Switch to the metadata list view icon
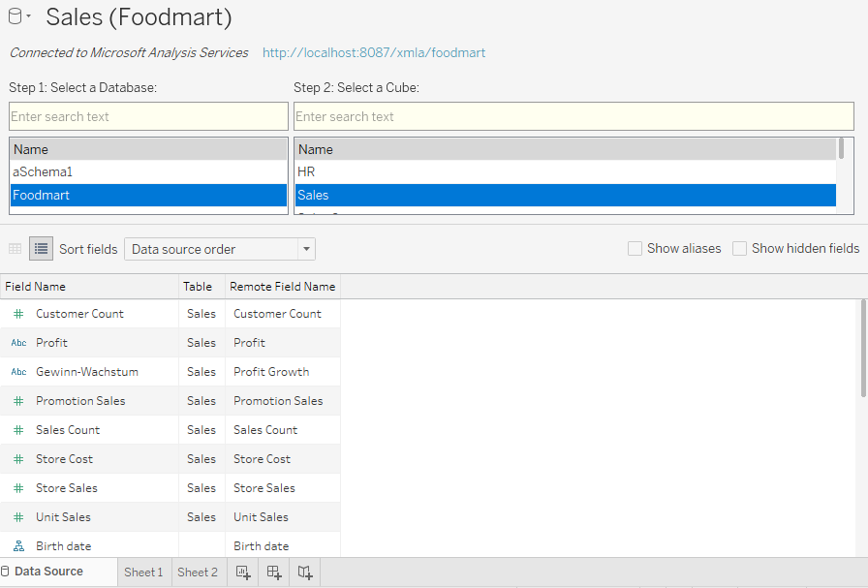Screen dimensions: 868x588 tap(41, 249)
